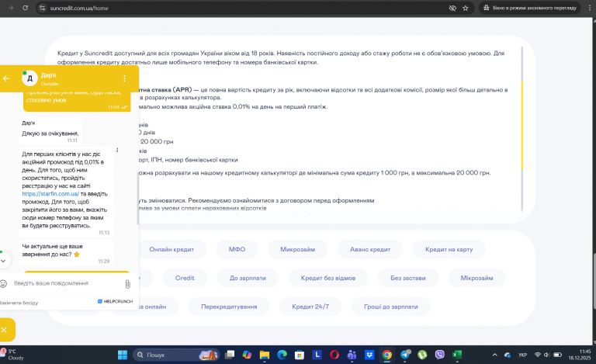Viewport: 596px width, 364px height.
Task: Open the Wi-Fi network tray icon
Action: pyautogui.click(x=538, y=355)
